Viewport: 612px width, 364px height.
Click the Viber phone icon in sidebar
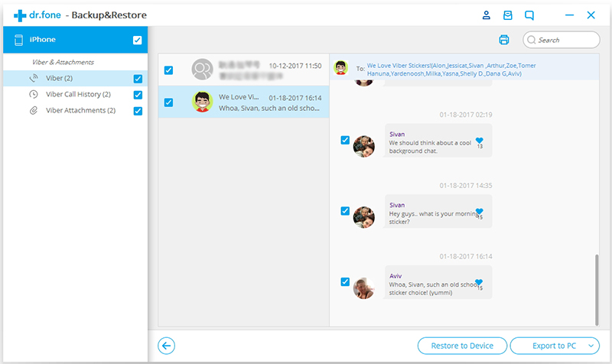(x=34, y=78)
